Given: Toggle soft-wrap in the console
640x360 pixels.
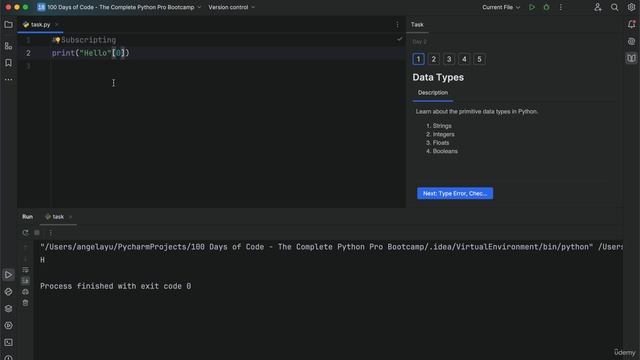Looking at the screenshot, I should pyautogui.click(x=25, y=270).
